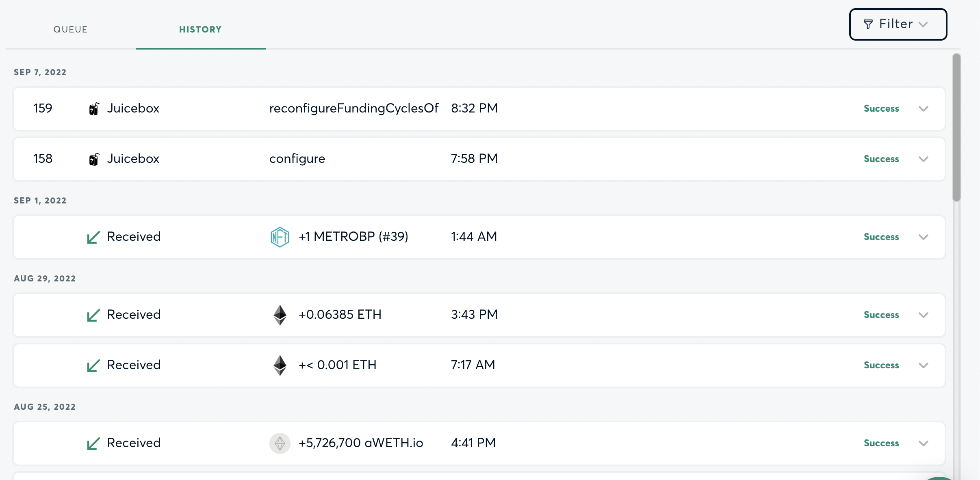Click the Success status on transaction 159
Viewport: 980px width, 480px height.
(881, 108)
